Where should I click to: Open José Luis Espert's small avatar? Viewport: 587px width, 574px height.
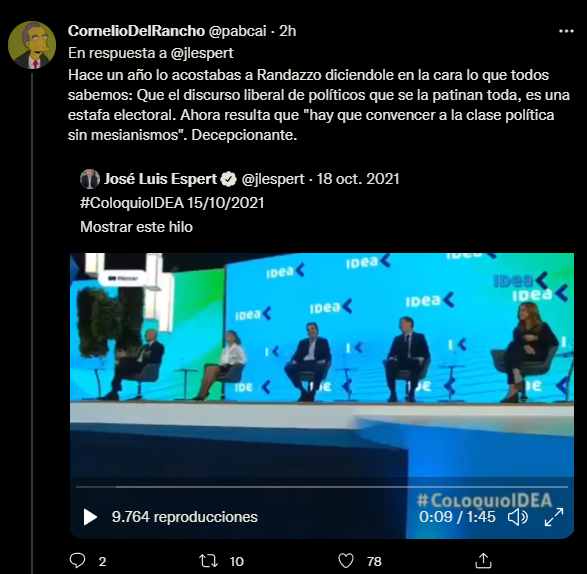click(x=90, y=179)
